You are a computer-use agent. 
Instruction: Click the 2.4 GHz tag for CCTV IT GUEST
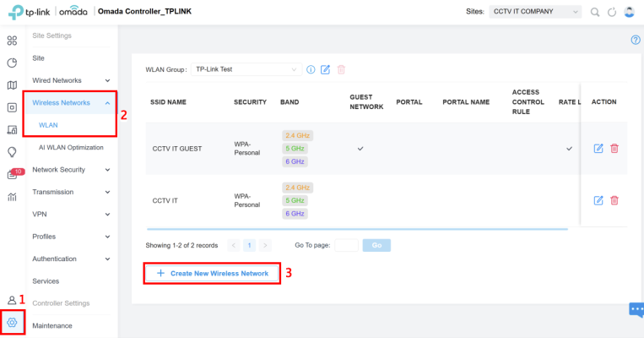click(297, 135)
